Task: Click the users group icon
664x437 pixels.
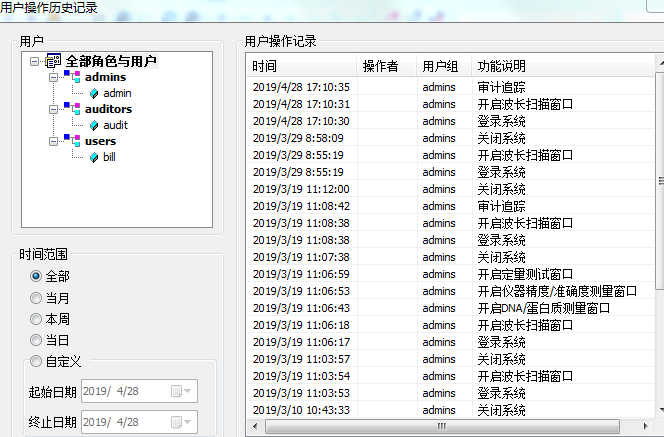Action: tap(71, 141)
